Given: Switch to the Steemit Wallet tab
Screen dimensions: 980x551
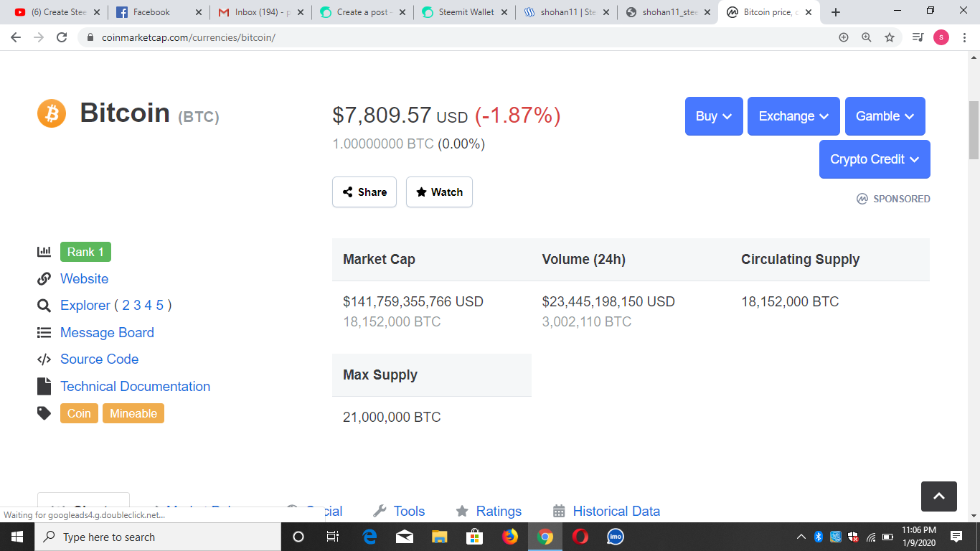Looking at the screenshot, I should [464, 12].
